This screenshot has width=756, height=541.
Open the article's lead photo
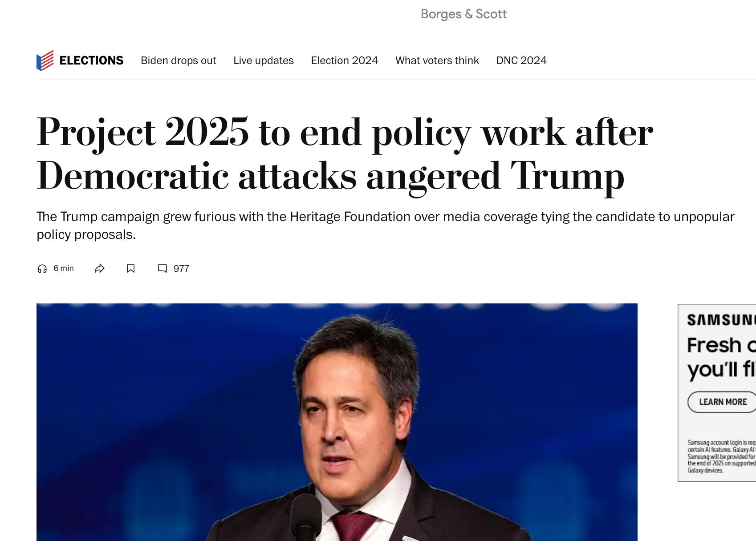(x=337, y=422)
